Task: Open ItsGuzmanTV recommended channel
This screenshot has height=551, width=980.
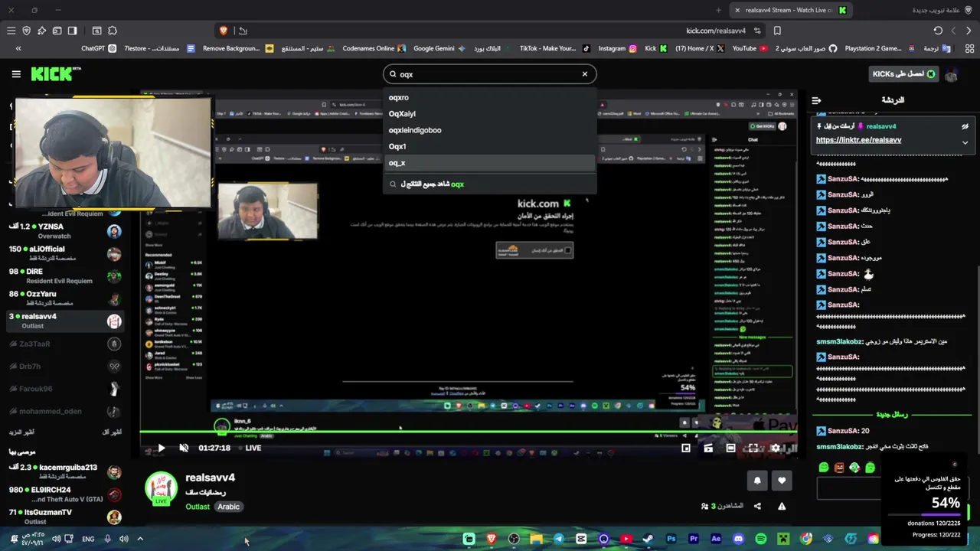Action: click(x=64, y=517)
